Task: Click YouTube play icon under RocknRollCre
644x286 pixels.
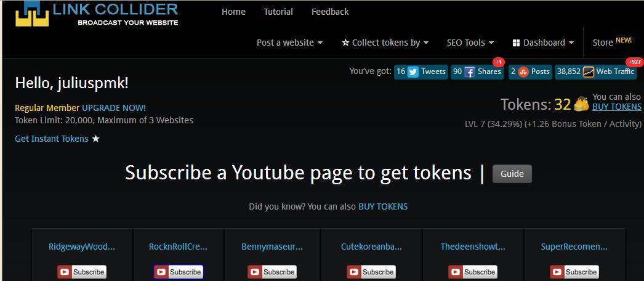Action: click(161, 272)
